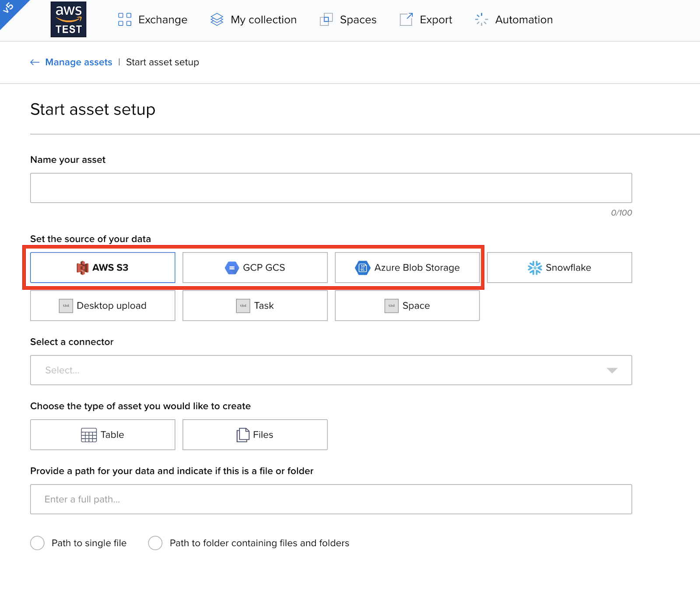Click the GCP GCS hexagon icon
This screenshot has height=614, width=700.
click(232, 267)
